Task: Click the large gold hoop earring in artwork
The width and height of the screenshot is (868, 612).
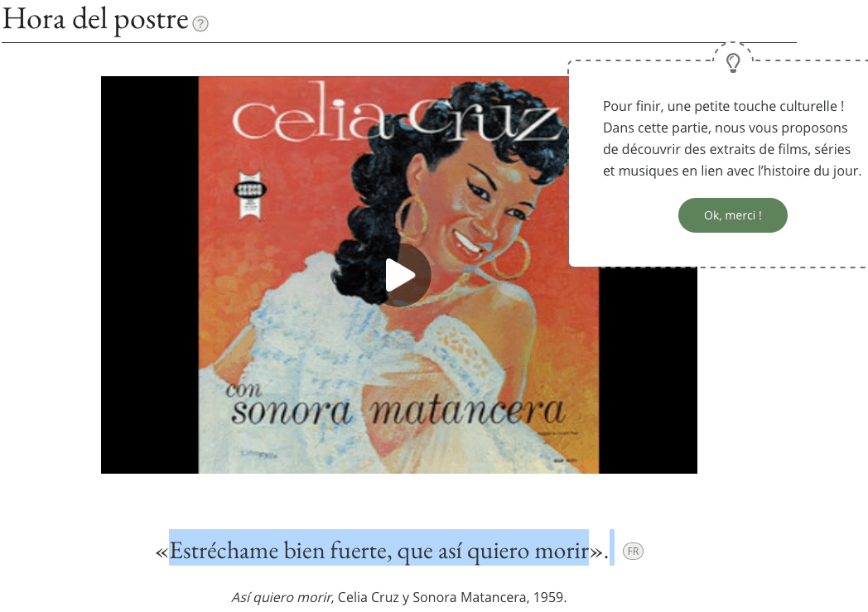Action: click(510, 258)
